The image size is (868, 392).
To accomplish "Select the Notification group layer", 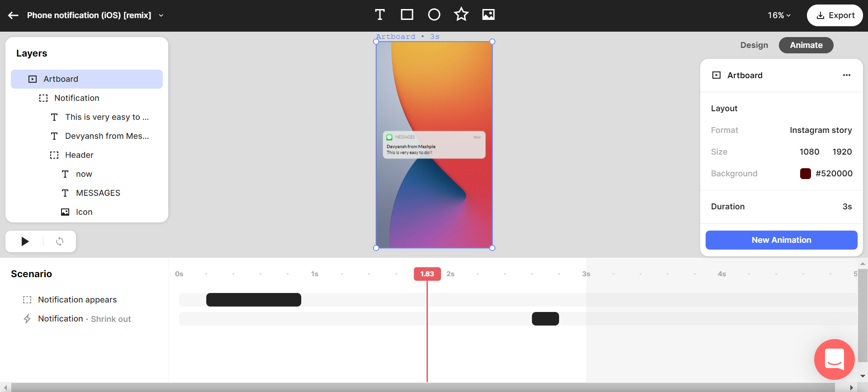I will 87,98.
